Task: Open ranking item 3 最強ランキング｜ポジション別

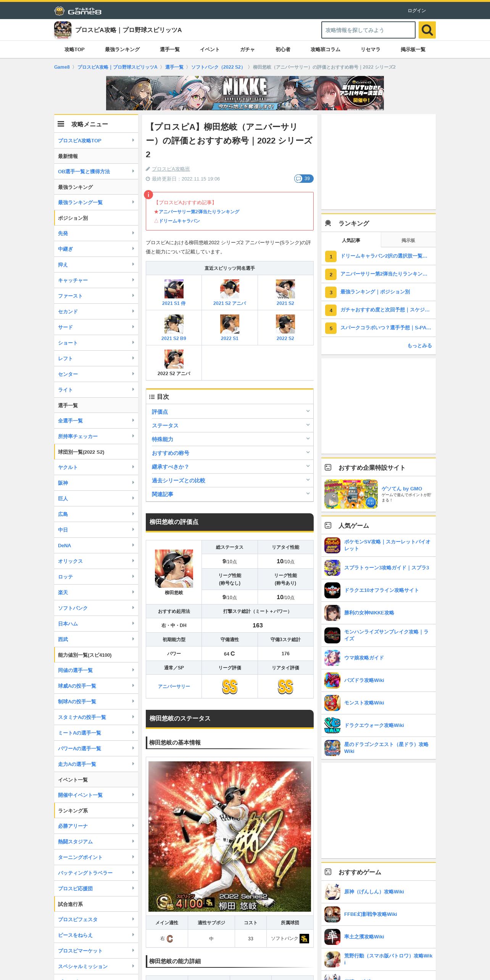Action: point(379,292)
